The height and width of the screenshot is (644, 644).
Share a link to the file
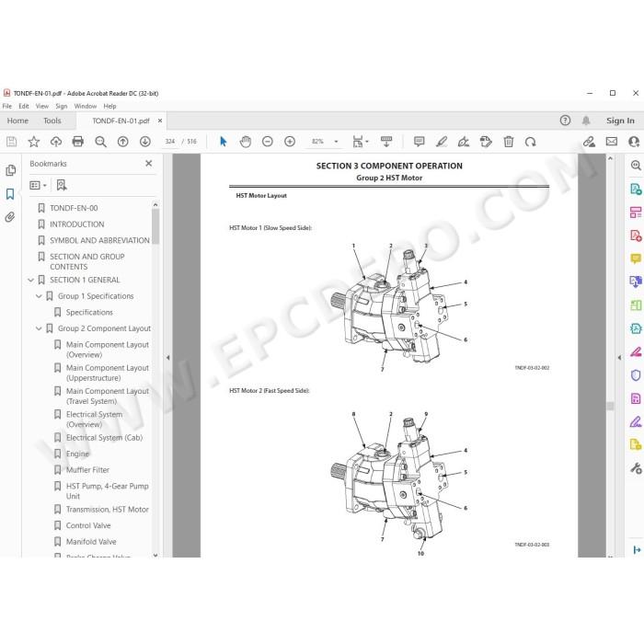589,142
